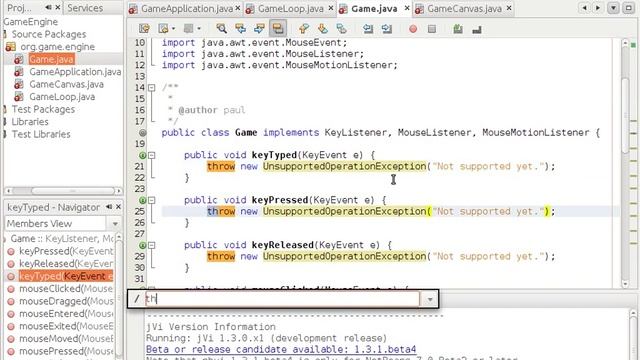
Task: Open the Services panel tab
Action: [85, 8]
